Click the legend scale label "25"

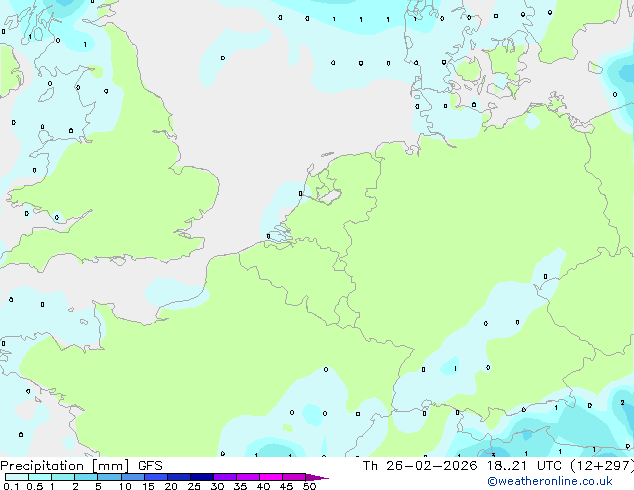(x=194, y=486)
